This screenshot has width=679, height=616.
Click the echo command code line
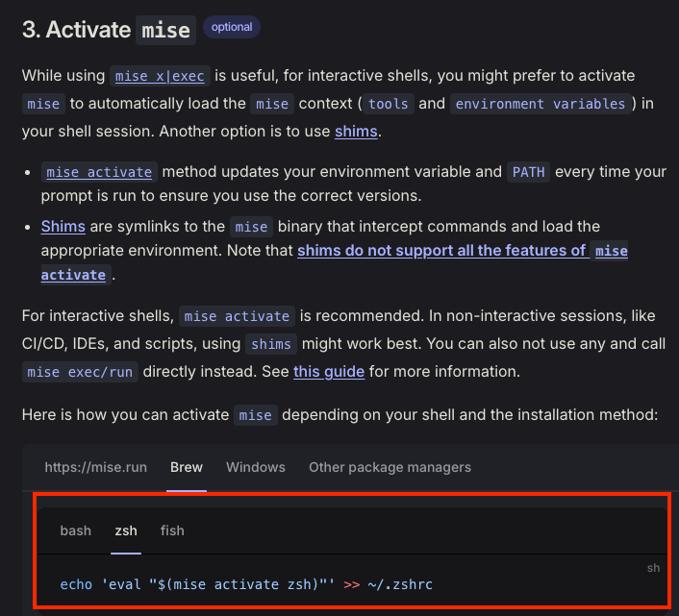[x=246, y=584]
